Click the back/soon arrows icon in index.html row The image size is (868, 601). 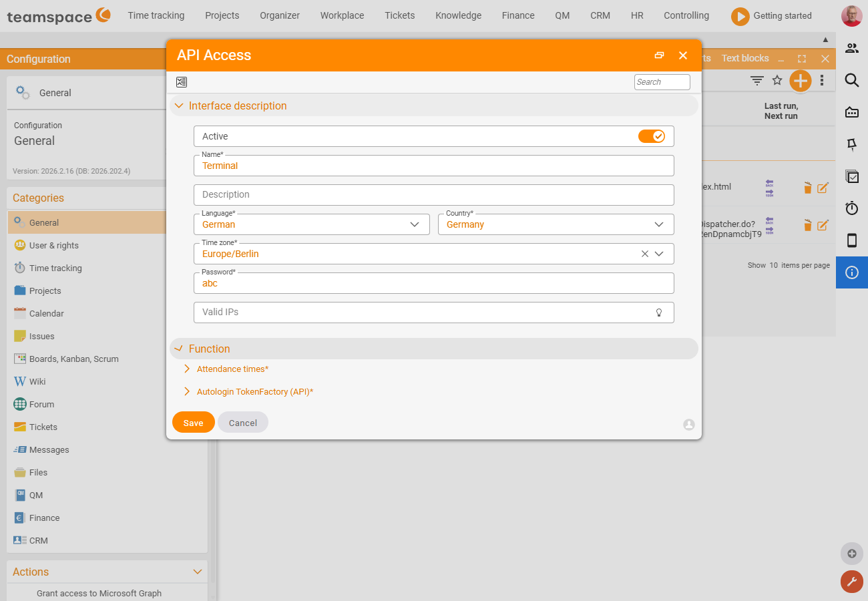(x=769, y=188)
